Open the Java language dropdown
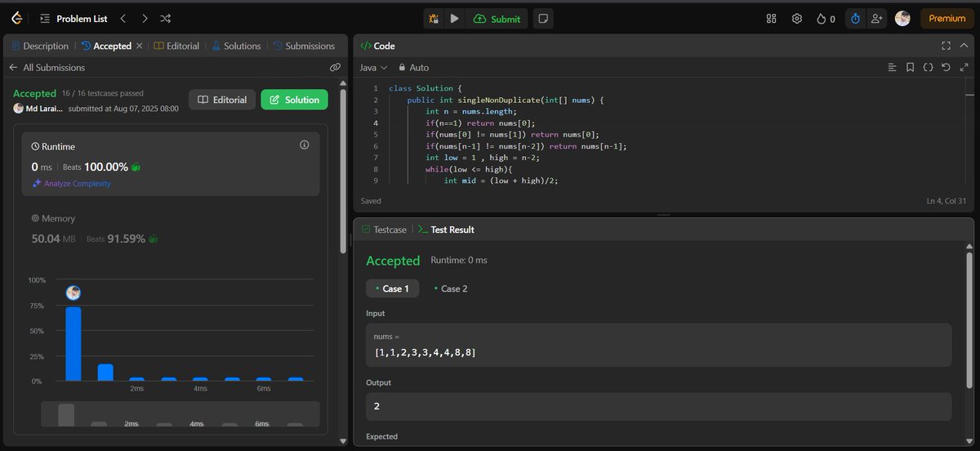This screenshot has height=451, width=980. pyautogui.click(x=373, y=68)
